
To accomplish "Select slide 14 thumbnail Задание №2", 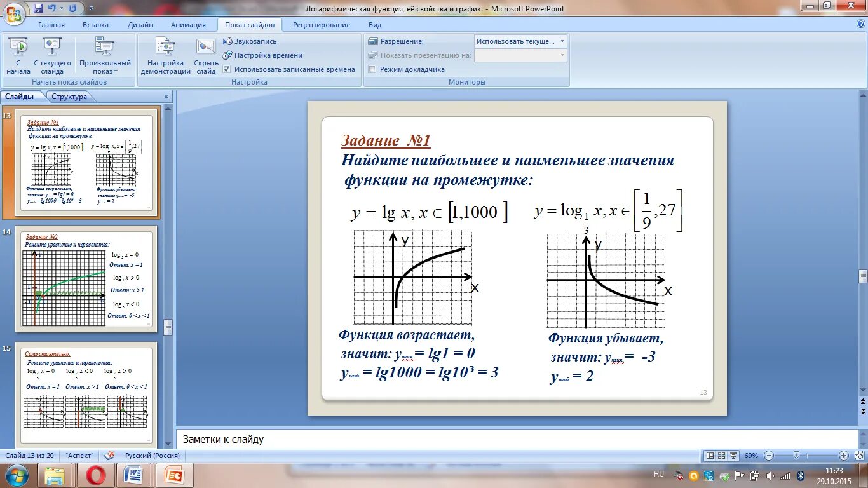I will click(x=85, y=278).
